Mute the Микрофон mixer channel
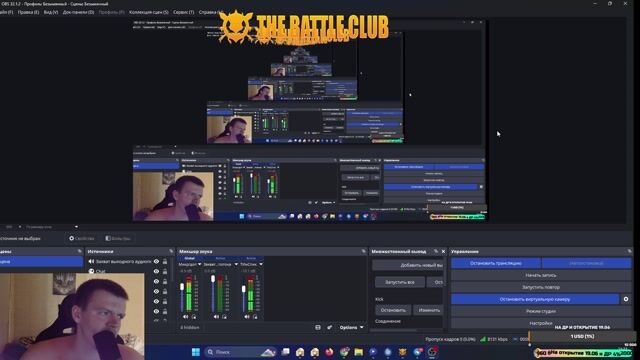The height and width of the screenshot is (360, 640). click(185, 317)
